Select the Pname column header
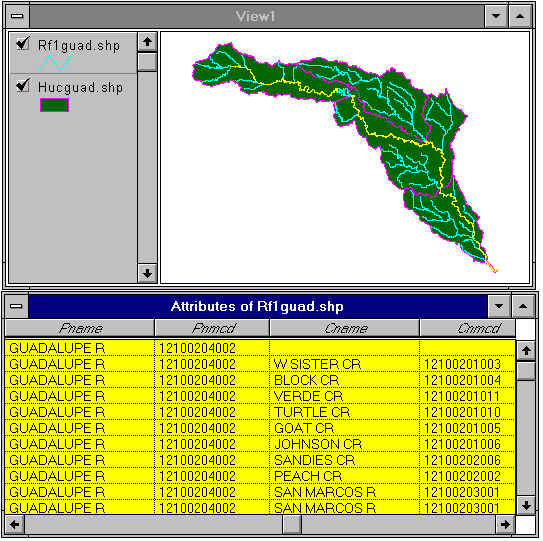Screen dimensions: 543x541 [x=80, y=328]
